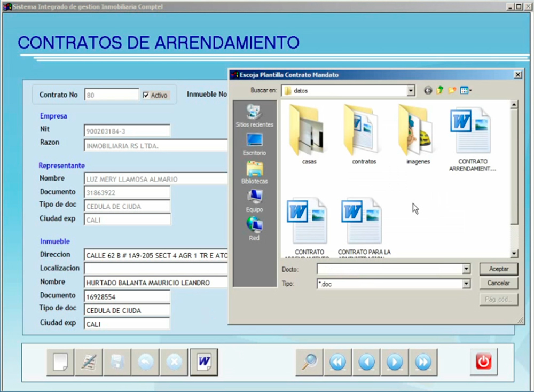Jump to the last record using the double-right arrow
Image resolution: width=534 pixels, height=392 pixels.
(x=423, y=363)
